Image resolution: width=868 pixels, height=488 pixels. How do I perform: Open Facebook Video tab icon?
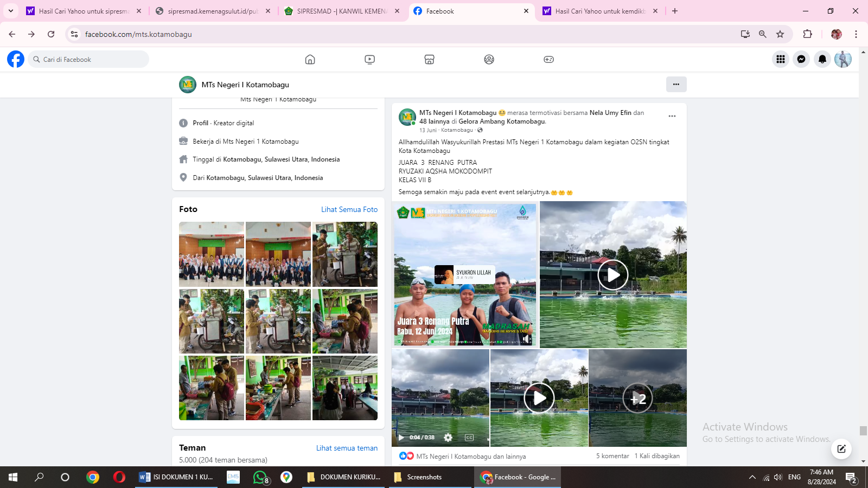click(x=369, y=60)
